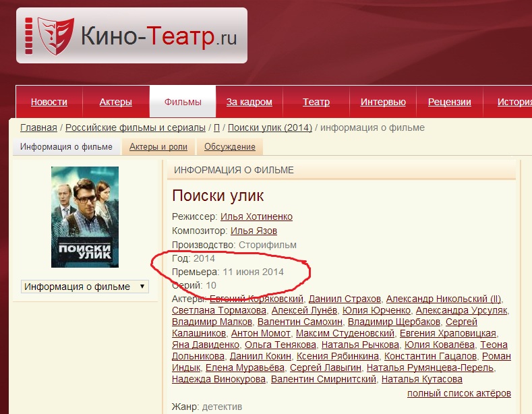The height and width of the screenshot is (414, 532).
Task: Open composer Илья Язов link
Action: point(254,231)
